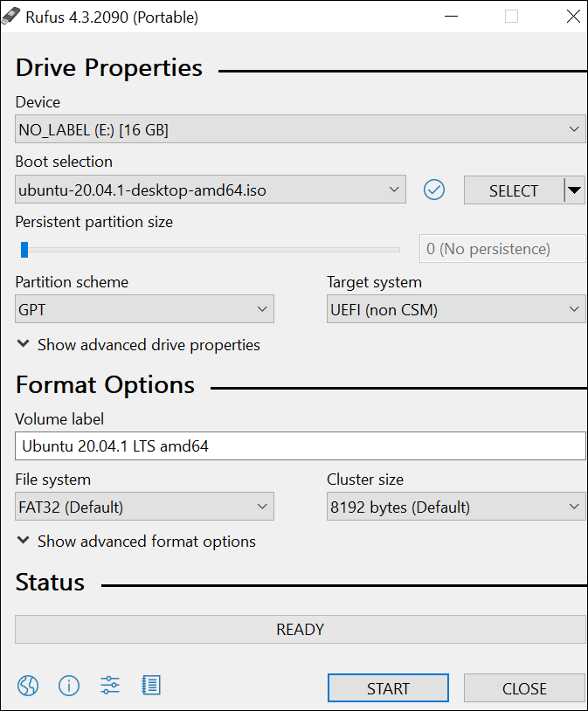
Task: Click the Volume label text field
Action: (301, 446)
